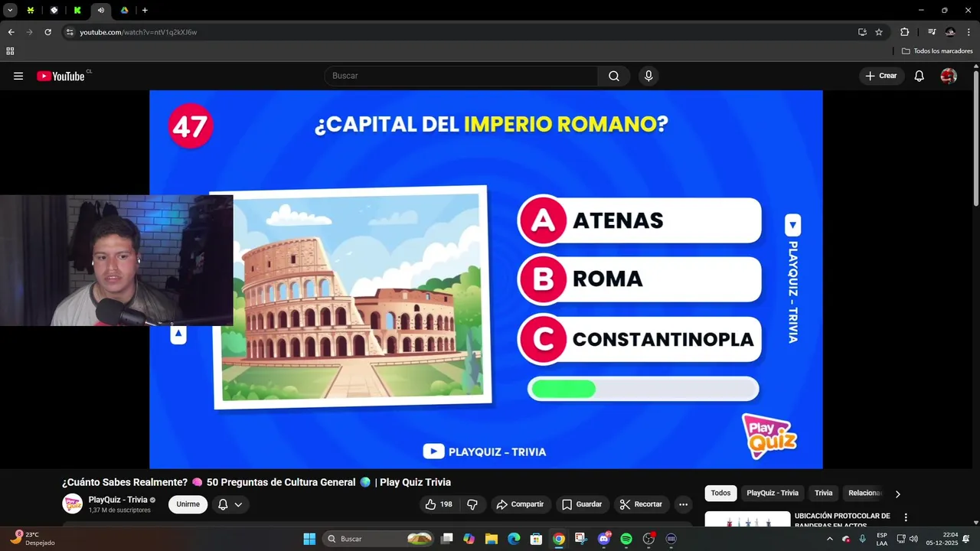Open the YouTube account avatar menu

click(x=949, y=76)
